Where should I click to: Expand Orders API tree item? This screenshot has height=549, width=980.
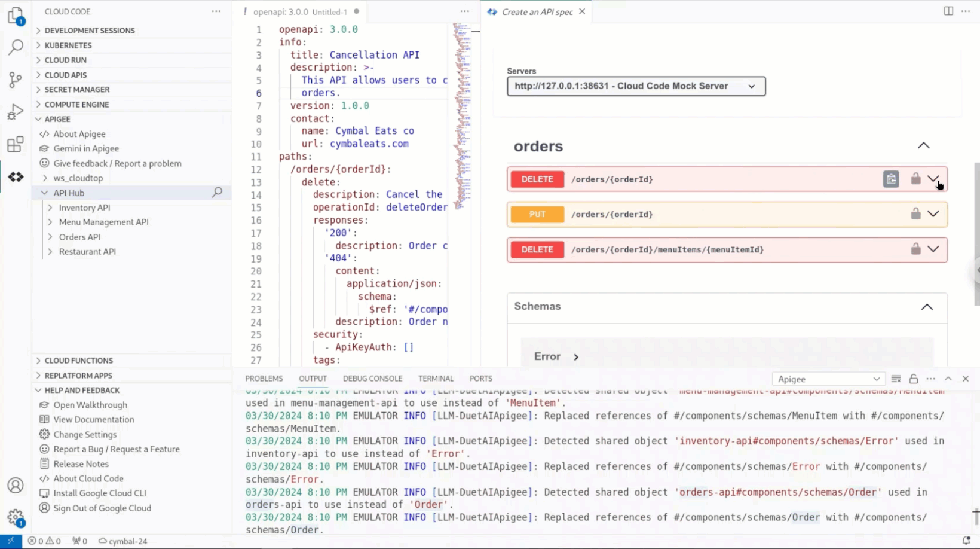click(x=50, y=237)
